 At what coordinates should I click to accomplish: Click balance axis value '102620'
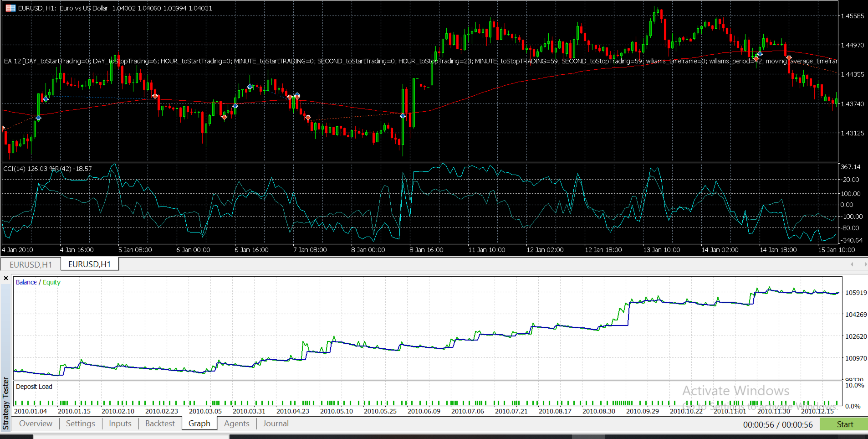click(x=856, y=336)
